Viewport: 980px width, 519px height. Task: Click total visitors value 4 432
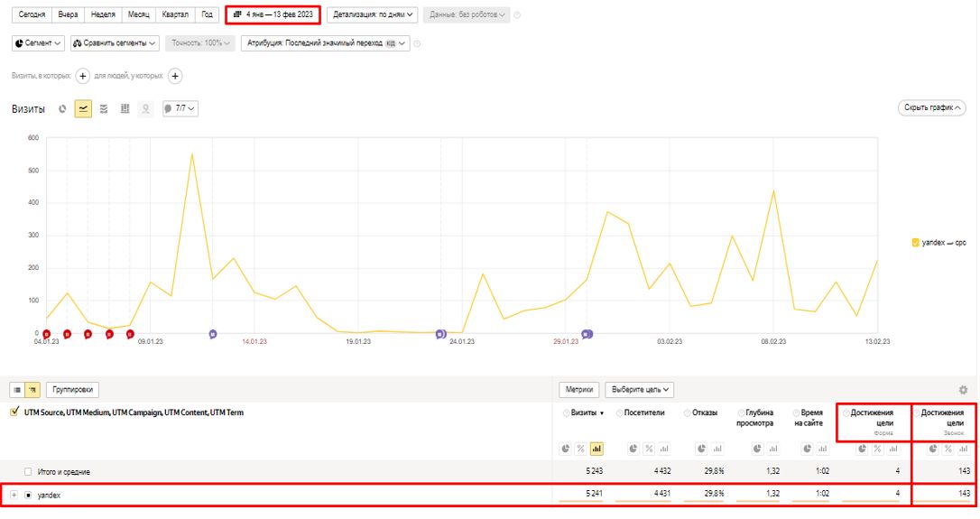(661, 471)
